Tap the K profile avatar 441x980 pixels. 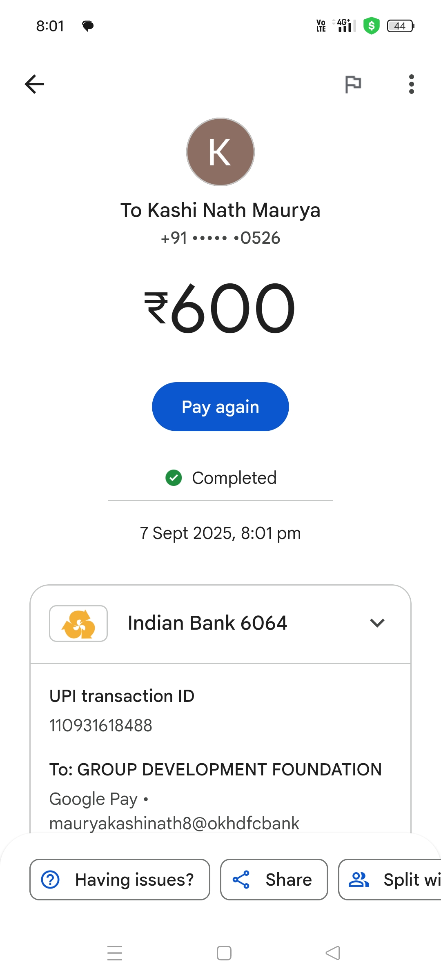pyautogui.click(x=220, y=152)
